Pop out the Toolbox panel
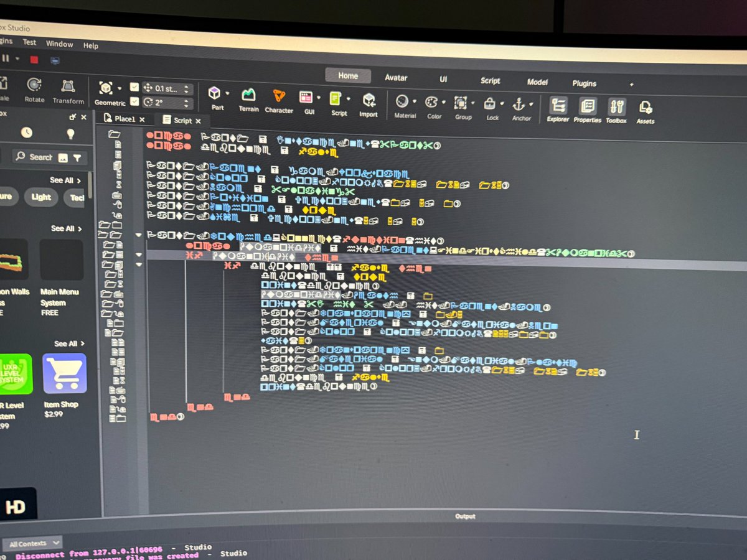The width and height of the screenshot is (747, 560). tap(73, 116)
